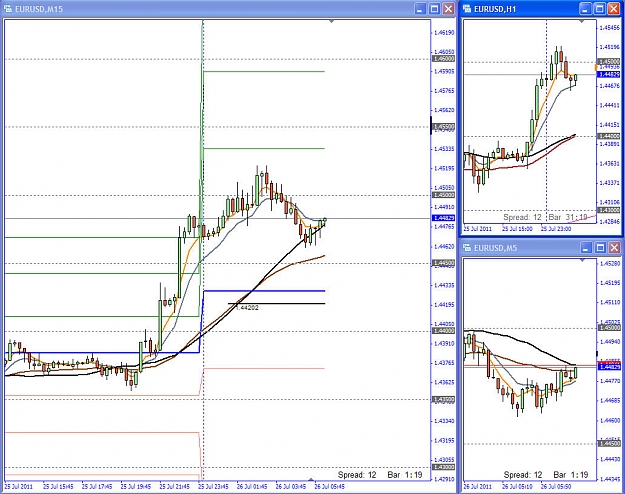Click the 1.43500 price label on M15 scale
The width and height of the screenshot is (625, 494).
[444, 399]
